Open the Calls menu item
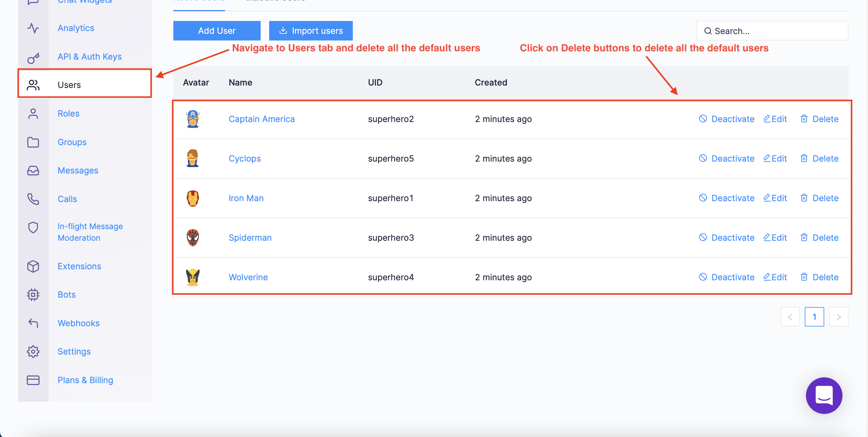The image size is (868, 437). [68, 199]
